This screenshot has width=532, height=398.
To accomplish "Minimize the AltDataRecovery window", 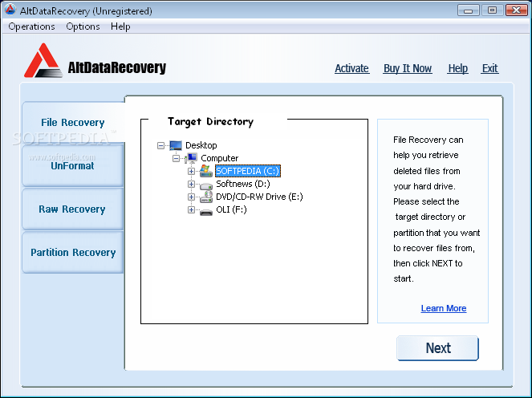I will click(x=469, y=10).
